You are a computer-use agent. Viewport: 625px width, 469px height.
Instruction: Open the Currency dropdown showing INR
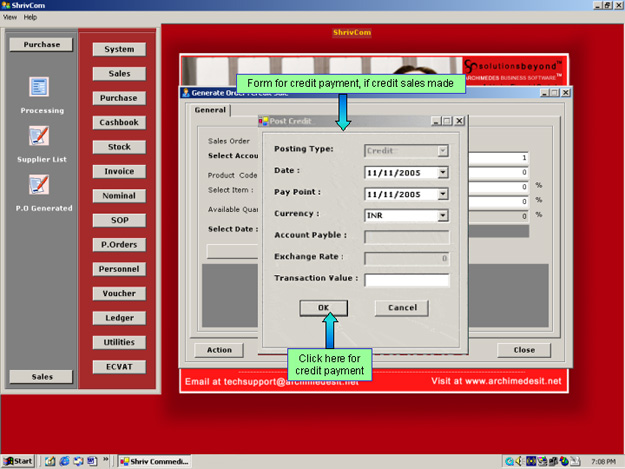point(443,215)
